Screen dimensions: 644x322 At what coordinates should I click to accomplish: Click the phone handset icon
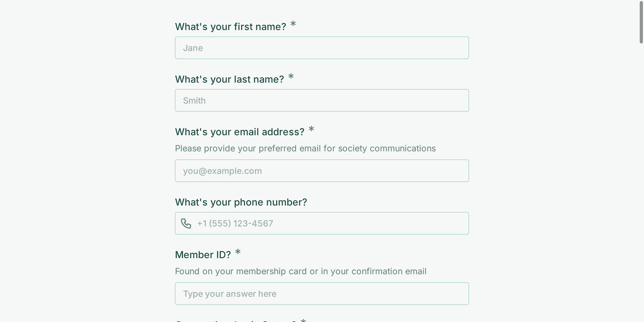(x=186, y=223)
